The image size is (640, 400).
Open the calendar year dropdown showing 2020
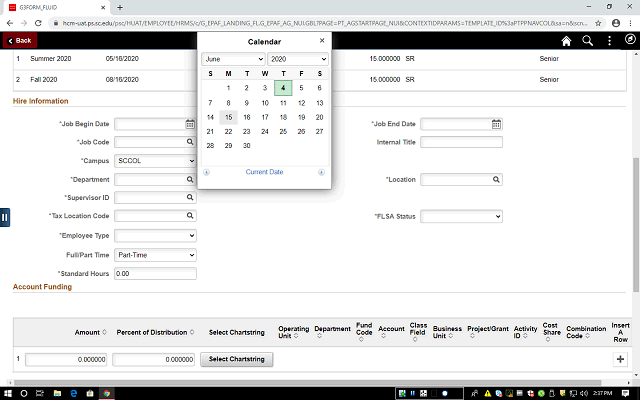298,59
